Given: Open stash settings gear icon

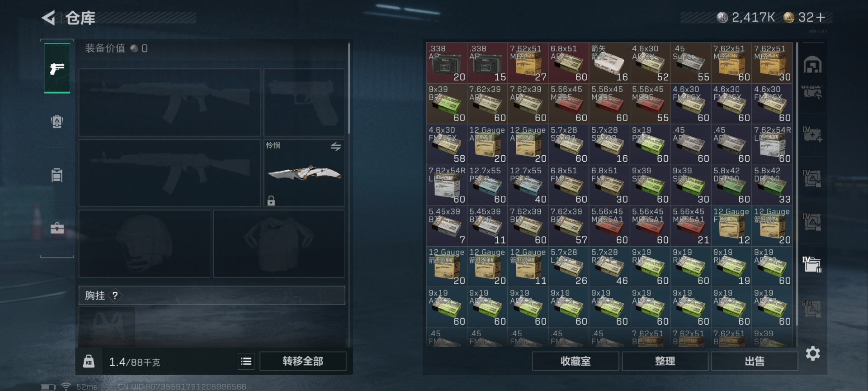Looking at the screenshot, I should [813, 353].
